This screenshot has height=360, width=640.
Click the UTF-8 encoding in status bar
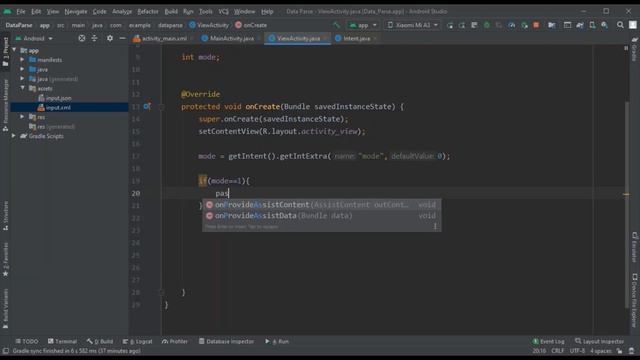click(577, 351)
